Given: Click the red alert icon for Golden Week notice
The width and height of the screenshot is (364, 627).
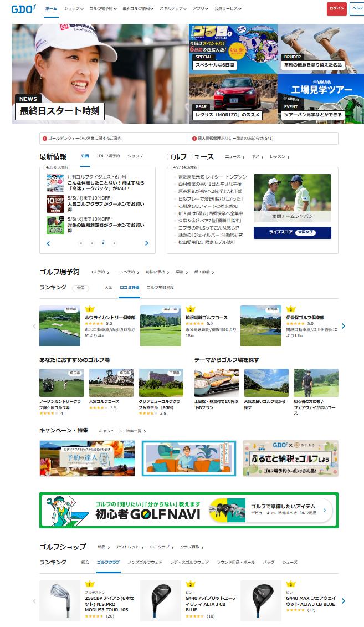Looking at the screenshot, I should [x=44, y=138].
